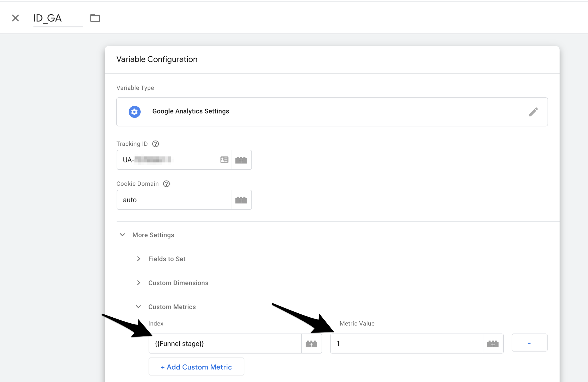Remove the custom metric row with the minus button
This screenshot has height=382, width=588.
tap(529, 343)
